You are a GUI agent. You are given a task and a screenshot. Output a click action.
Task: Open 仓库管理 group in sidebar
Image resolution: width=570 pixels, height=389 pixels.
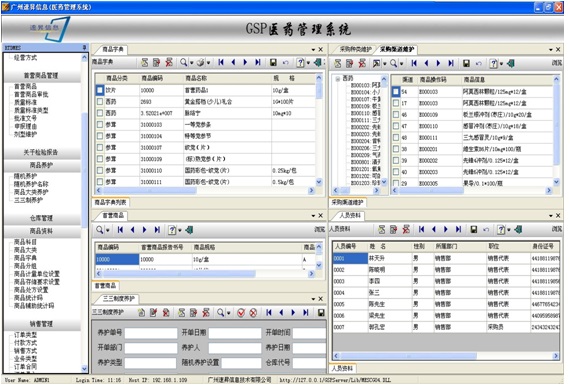pos(41,218)
